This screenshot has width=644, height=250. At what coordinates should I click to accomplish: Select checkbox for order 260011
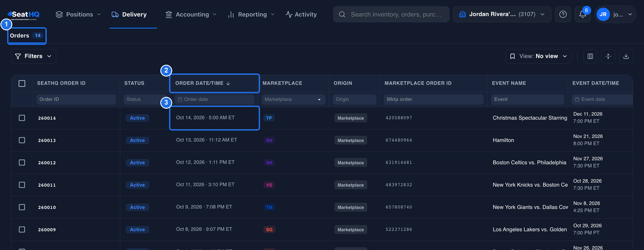22,185
